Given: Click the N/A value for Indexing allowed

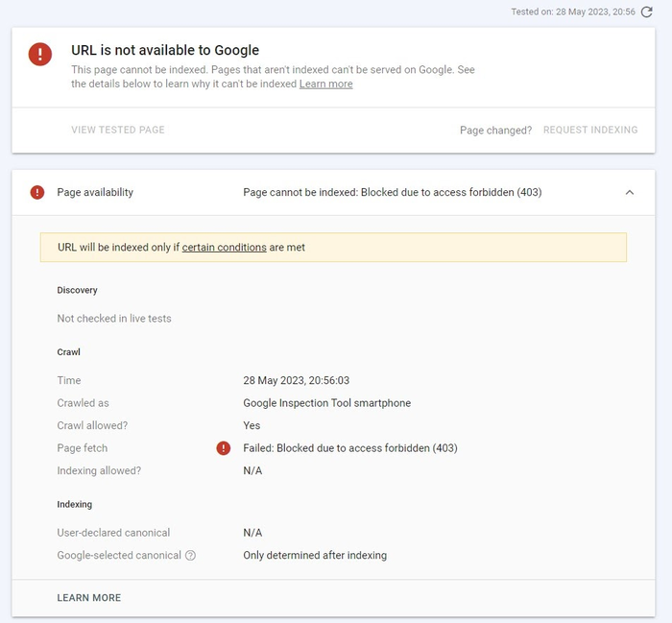Looking at the screenshot, I should tap(252, 471).
